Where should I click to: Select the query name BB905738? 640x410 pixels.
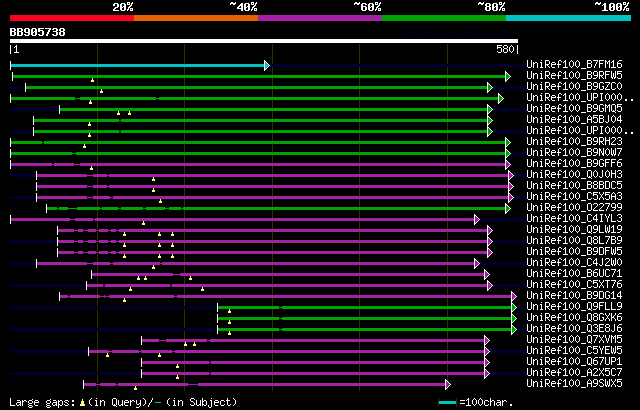pos(38,32)
